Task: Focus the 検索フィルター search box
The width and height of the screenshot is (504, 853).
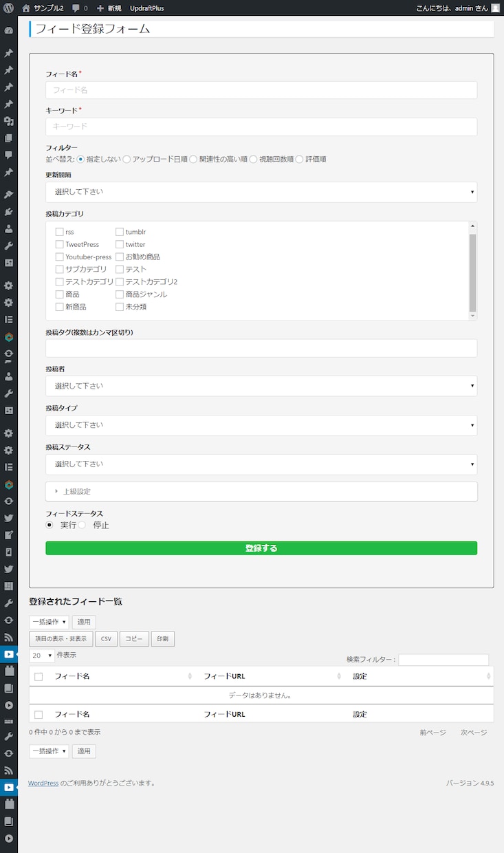Action: pos(443,660)
